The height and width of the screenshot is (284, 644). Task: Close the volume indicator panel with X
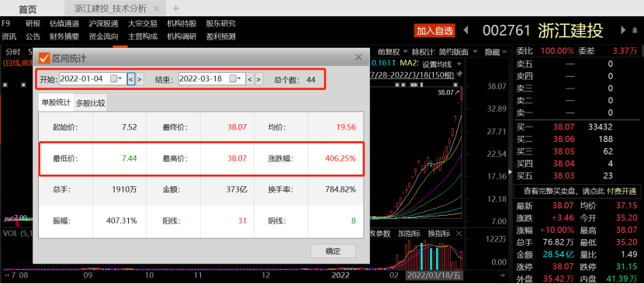tap(459, 234)
